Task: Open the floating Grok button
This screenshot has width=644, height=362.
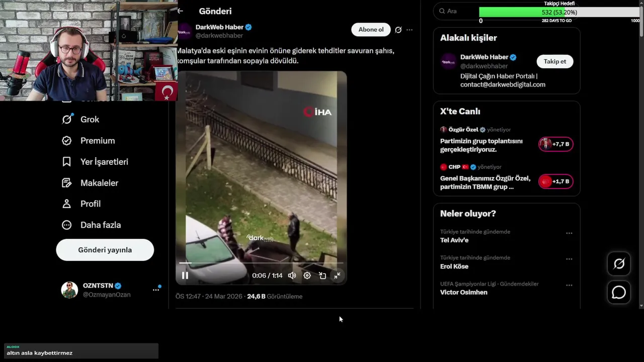Action: click(x=619, y=264)
